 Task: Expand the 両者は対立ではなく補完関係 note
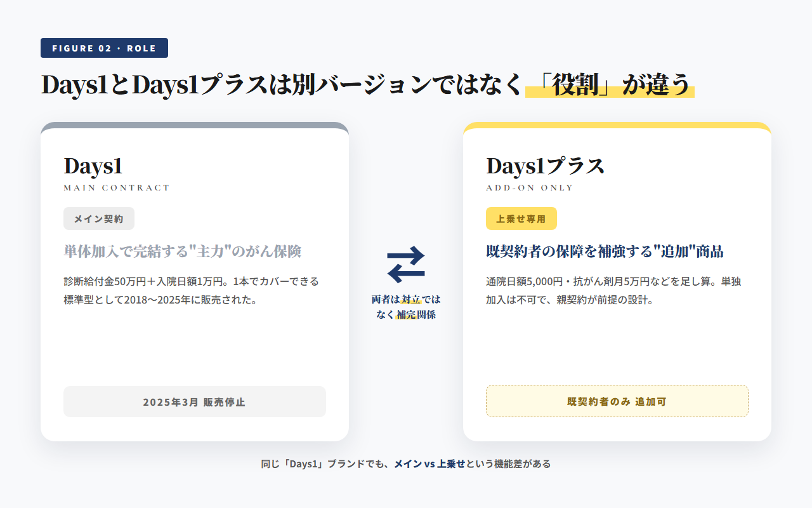coord(407,305)
